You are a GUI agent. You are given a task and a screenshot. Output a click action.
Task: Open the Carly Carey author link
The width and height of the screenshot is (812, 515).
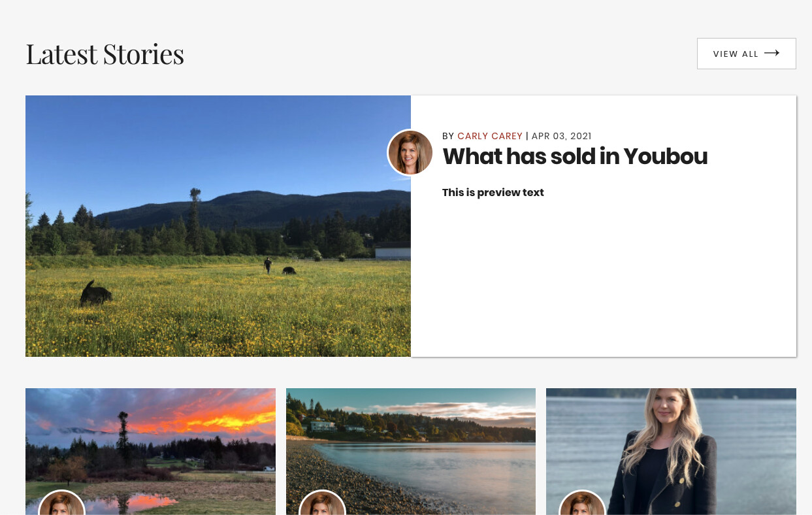[489, 136]
